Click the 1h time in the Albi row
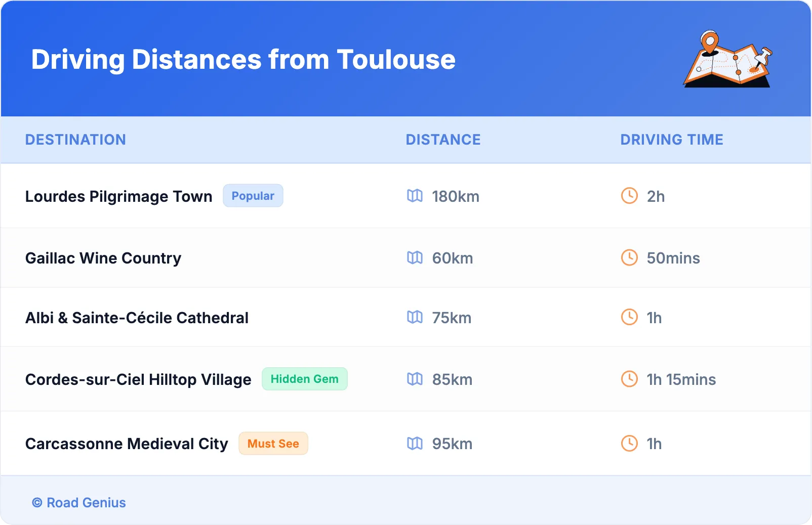 coord(654,318)
